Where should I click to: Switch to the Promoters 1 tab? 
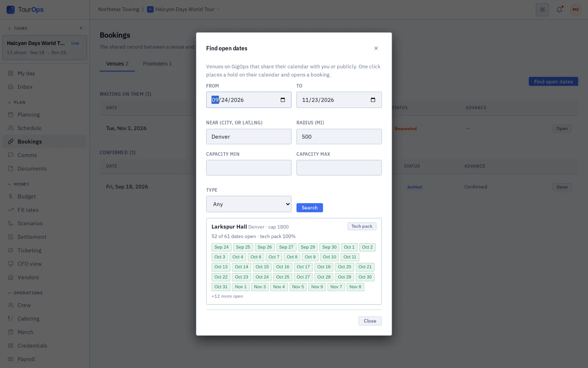(x=157, y=64)
